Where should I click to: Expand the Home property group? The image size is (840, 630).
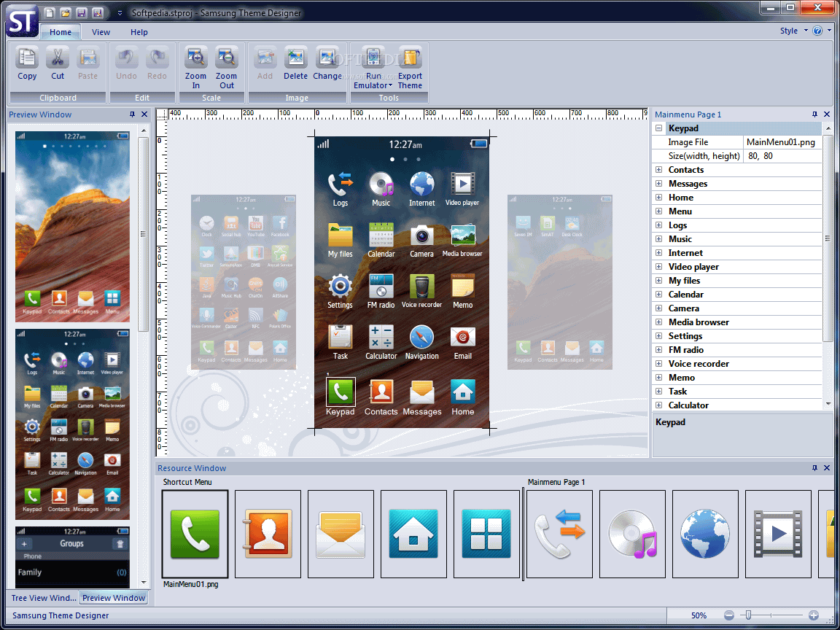tap(658, 197)
